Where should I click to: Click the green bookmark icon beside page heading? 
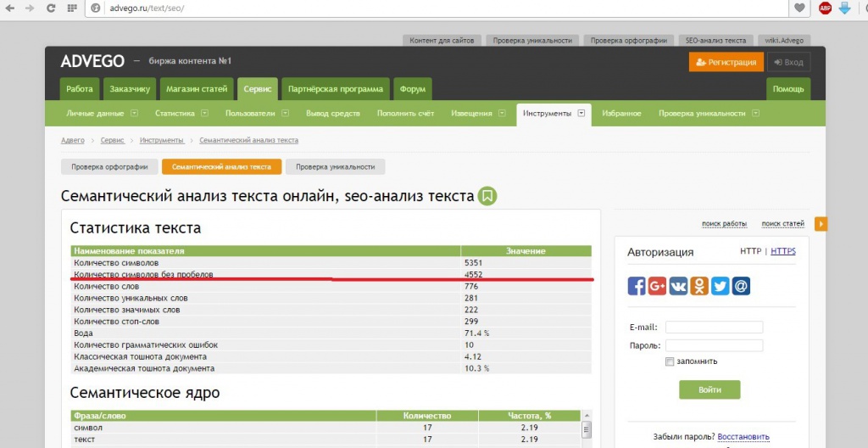tap(487, 196)
